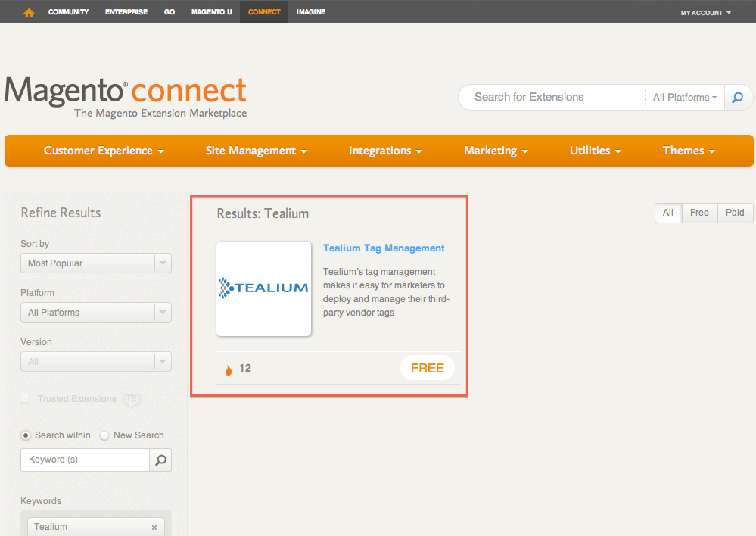Screen dimensions: 756x536
Task: Click the orange flame popularity icon
Action: (x=229, y=369)
